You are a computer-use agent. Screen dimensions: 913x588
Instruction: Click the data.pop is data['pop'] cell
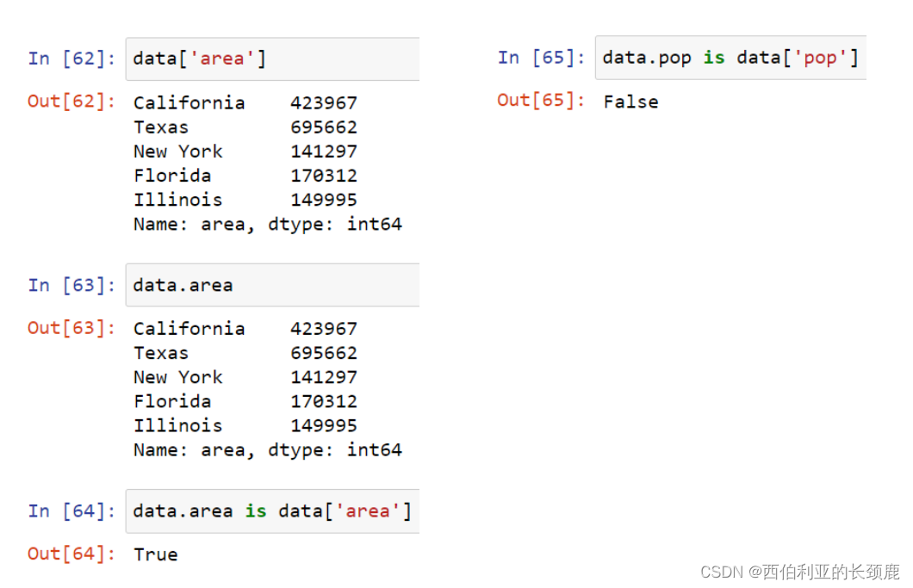coord(730,57)
